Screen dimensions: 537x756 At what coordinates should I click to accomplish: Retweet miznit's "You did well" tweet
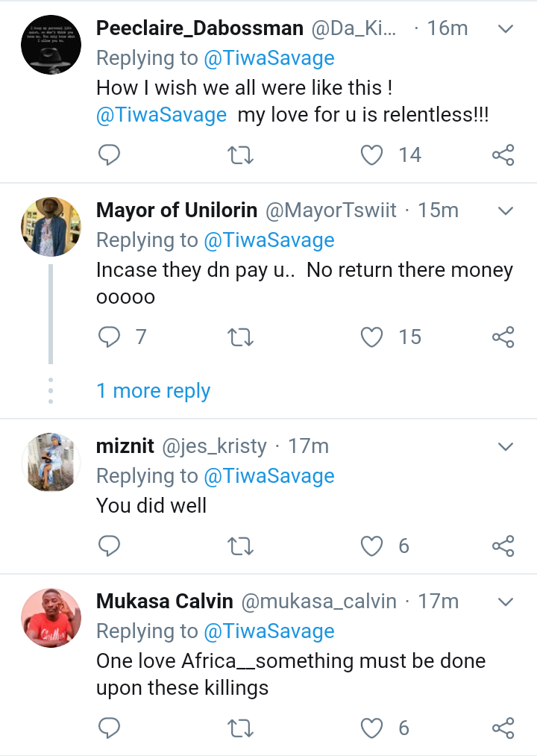(x=240, y=546)
